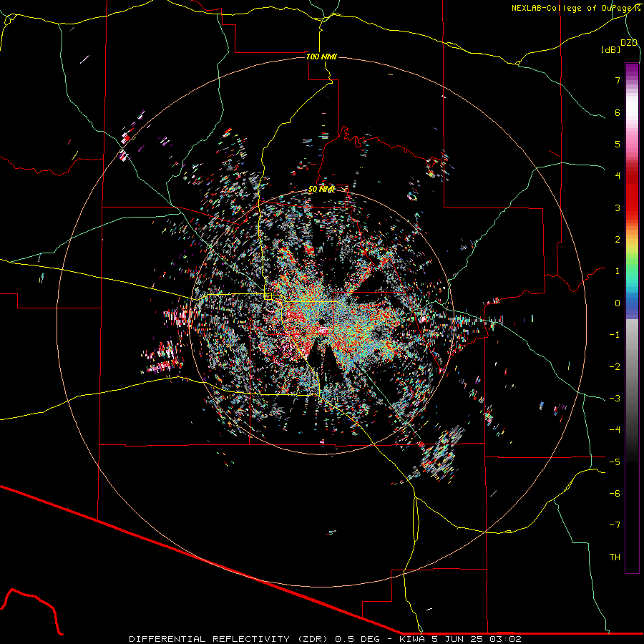The image size is (644, 644).
Task: Click the 3 value on color scale
Action: 618,208
